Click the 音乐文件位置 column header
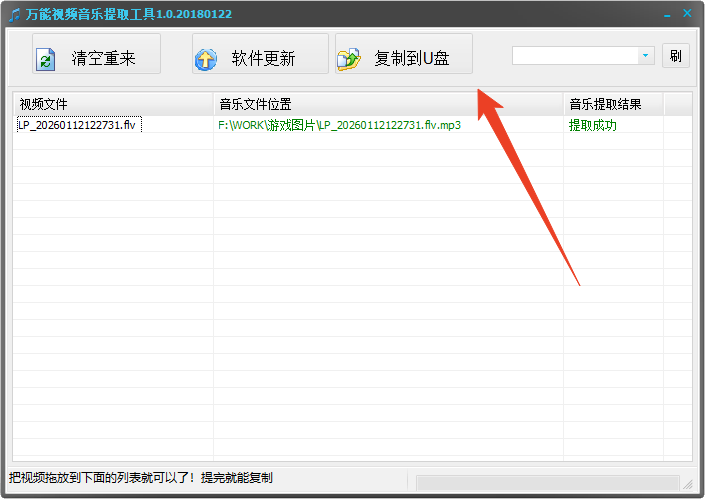The width and height of the screenshot is (705, 499). click(x=387, y=104)
